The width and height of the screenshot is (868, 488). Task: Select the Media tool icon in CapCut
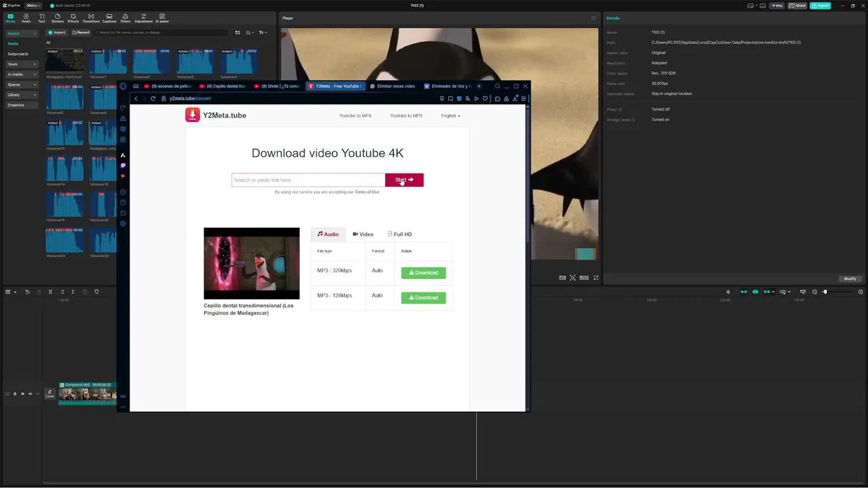(x=10, y=18)
